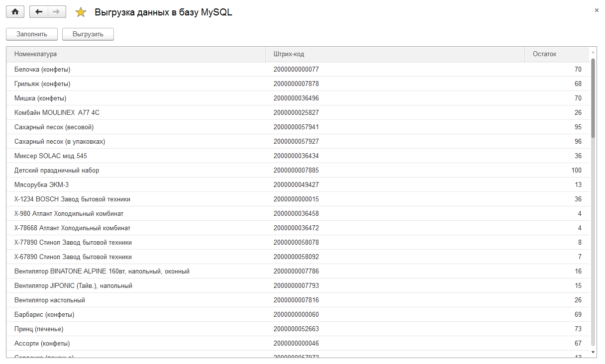Select the Комбайн MOULINEX A77 4C row

pos(57,113)
